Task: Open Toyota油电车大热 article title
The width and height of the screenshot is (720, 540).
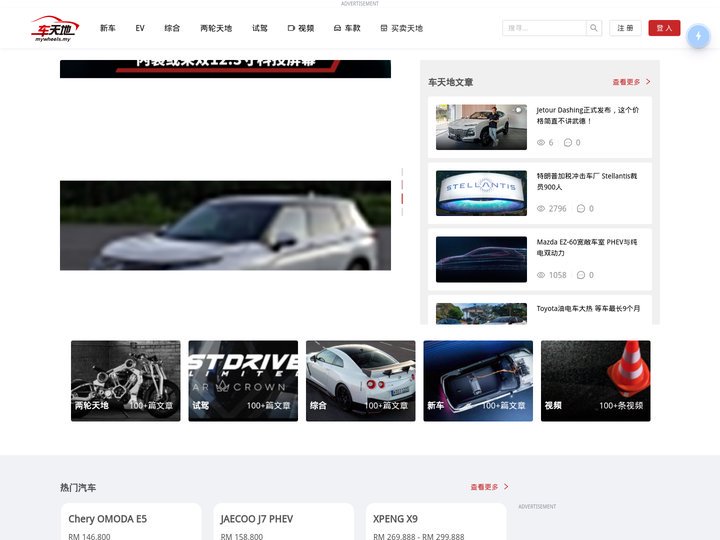Action: [x=588, y=309]
